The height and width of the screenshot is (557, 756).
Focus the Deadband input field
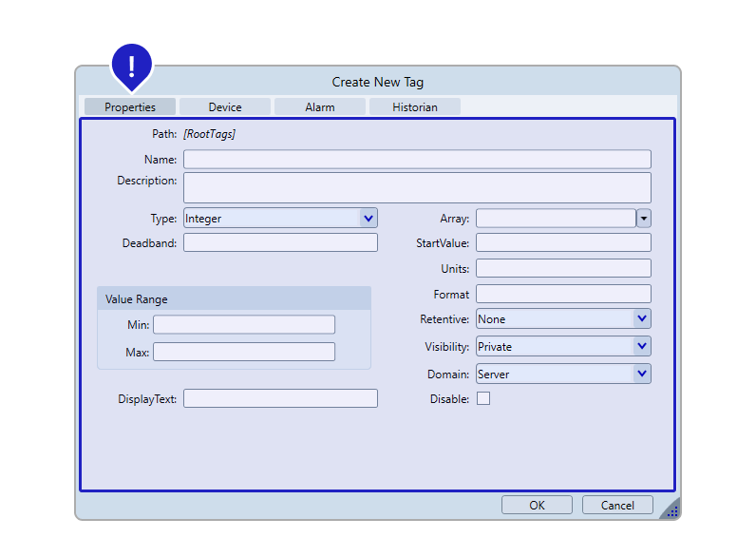pyautogui.click(x=280, y=243)
